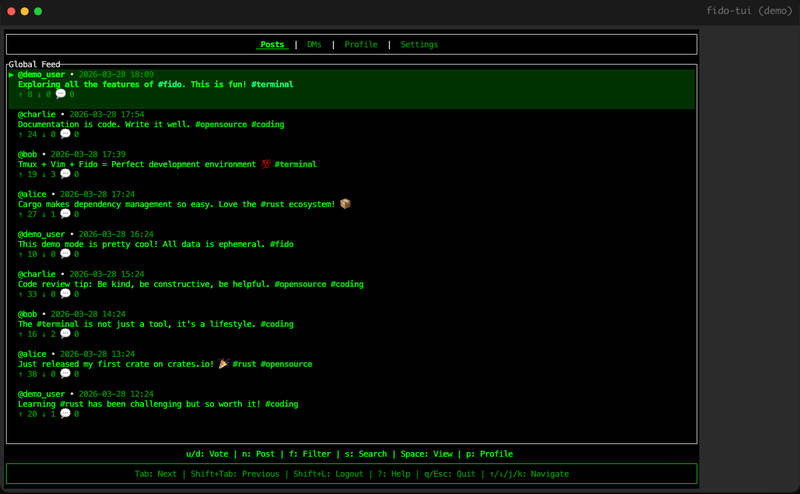Image resolution: width=800 pixels, height=494 pixels.
Task: Switch to the Posts tab
Action: tap(272, 44)
